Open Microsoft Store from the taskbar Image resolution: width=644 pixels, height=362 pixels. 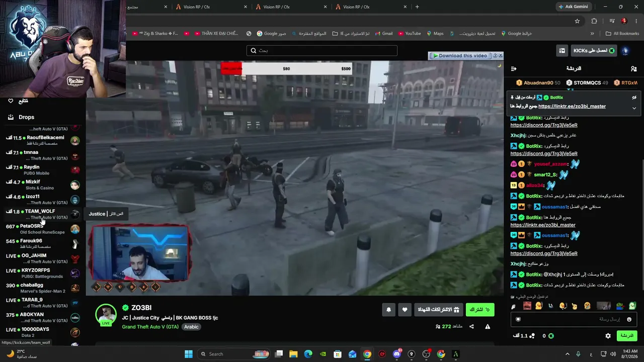[338, 354]
